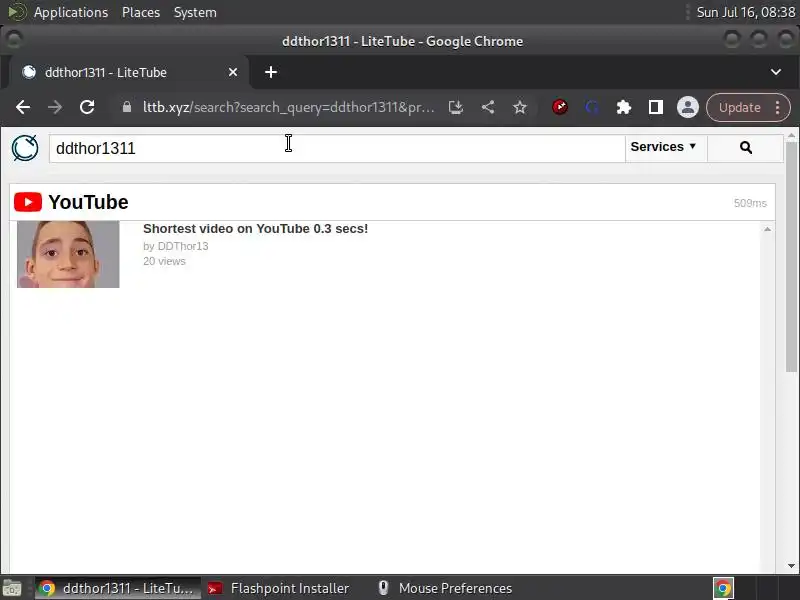Click the results list scroll-up arrow
The height and width of the screenshot is (600, 800).
point(767,229)
